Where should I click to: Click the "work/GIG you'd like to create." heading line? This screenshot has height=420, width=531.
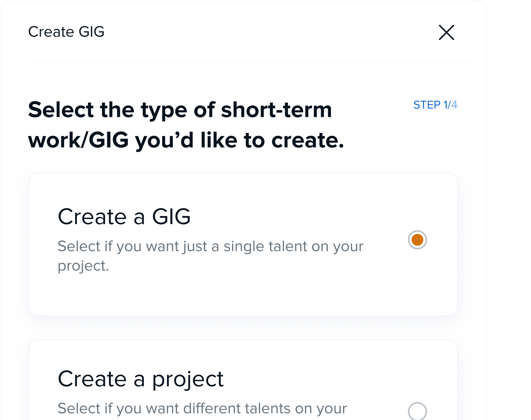tap(186, 141)
